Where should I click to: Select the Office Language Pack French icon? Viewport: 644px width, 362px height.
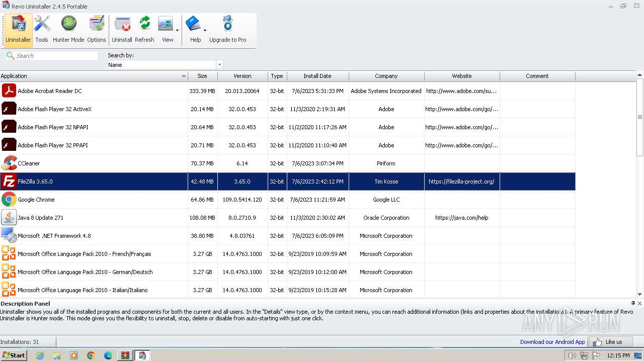pos(9,254)
